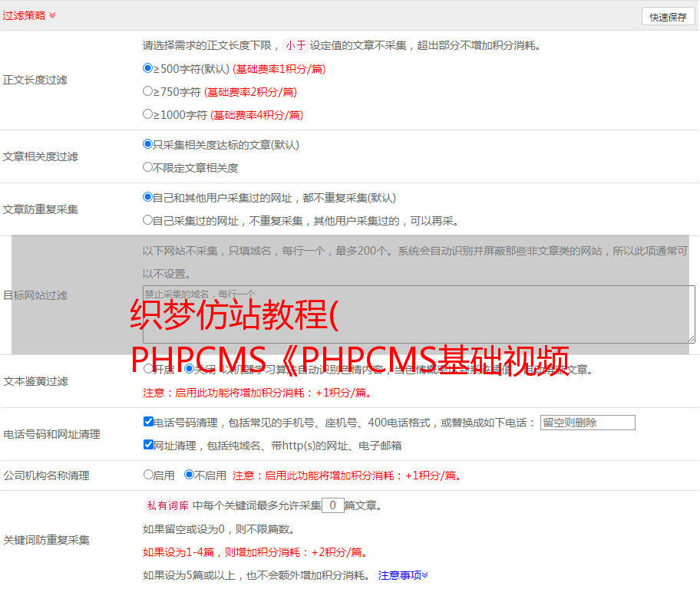
Task: Click the 禁止采集的域名 textarea
Action: pos(419,314)
